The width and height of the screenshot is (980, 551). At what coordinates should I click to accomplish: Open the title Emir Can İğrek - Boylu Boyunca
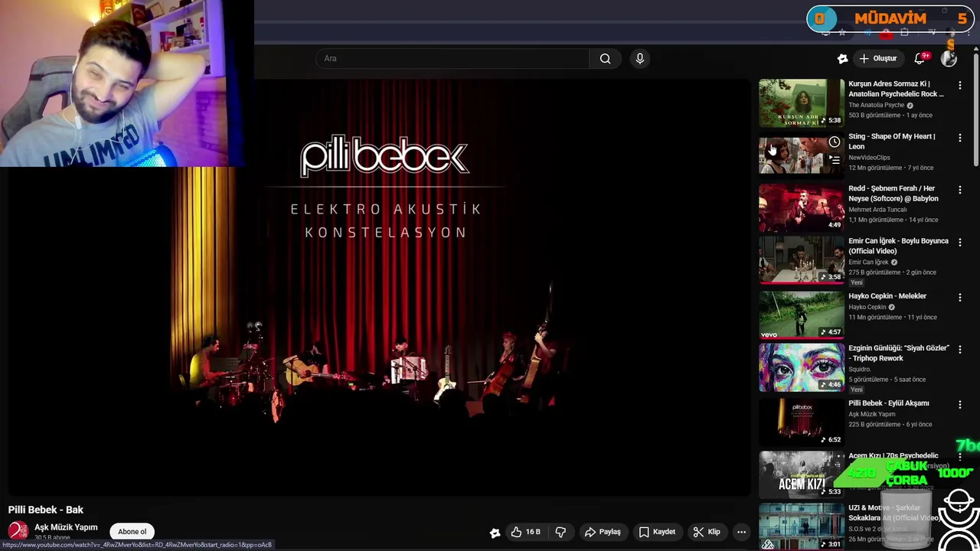pos(898,246)
